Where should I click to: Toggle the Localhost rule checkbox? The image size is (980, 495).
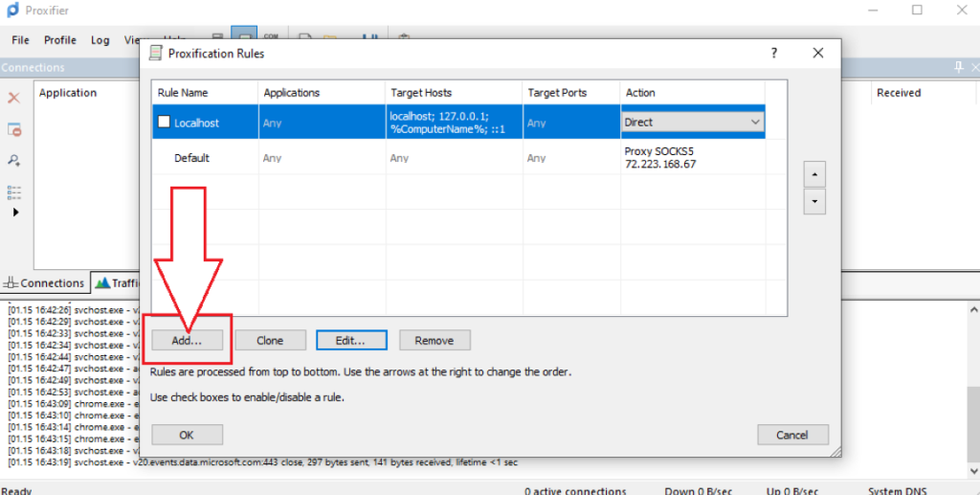(x=164, y=123)
